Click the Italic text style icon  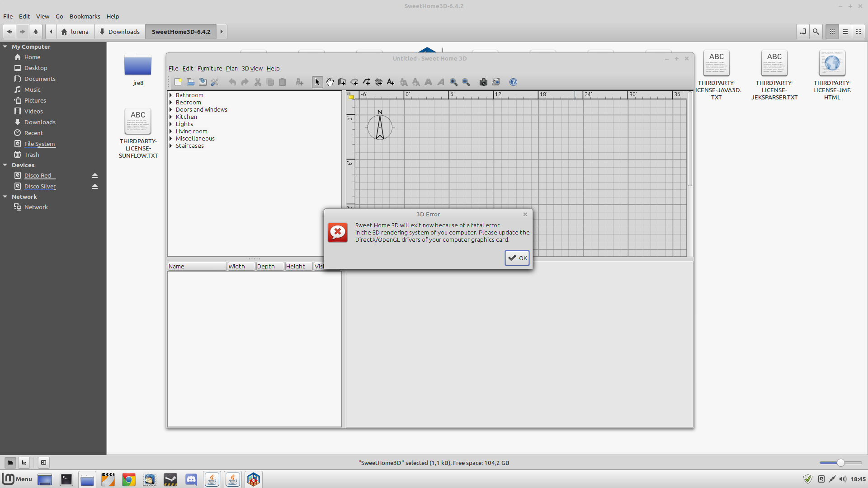tap(440, 82)
